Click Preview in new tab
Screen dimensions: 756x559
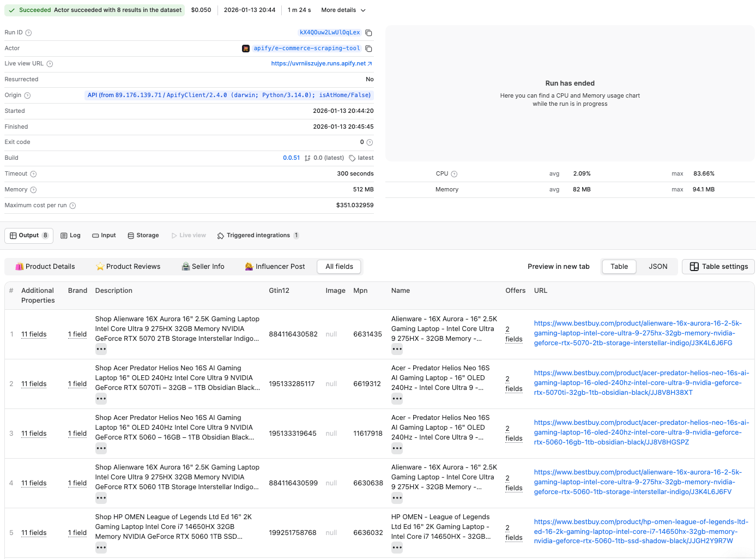(x=559, y=267)
